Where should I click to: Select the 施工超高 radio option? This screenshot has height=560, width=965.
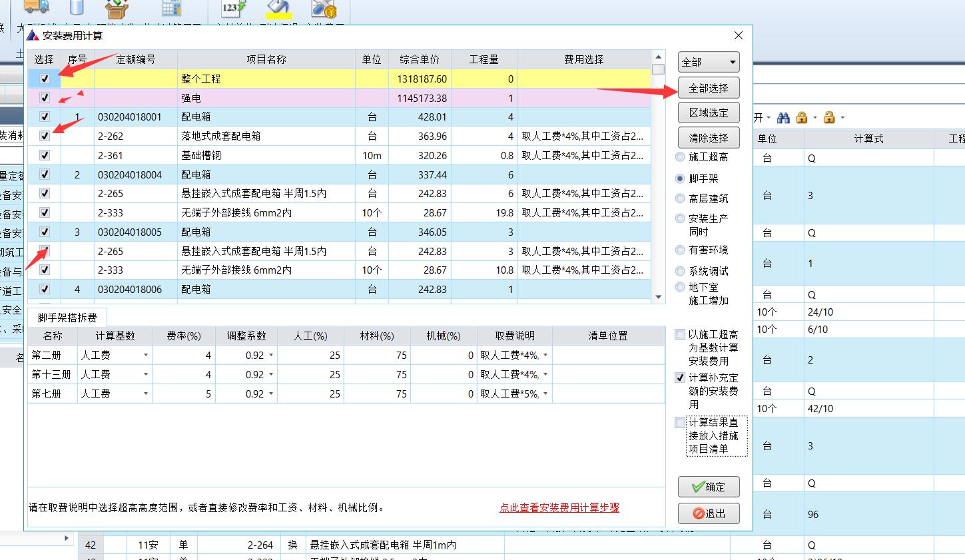click(x=680, y=157)
